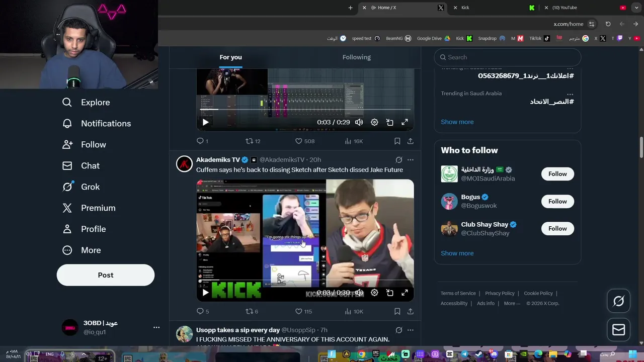
Task: Repost the Akademiks TV post with 6 reposts
Action: 252,311
